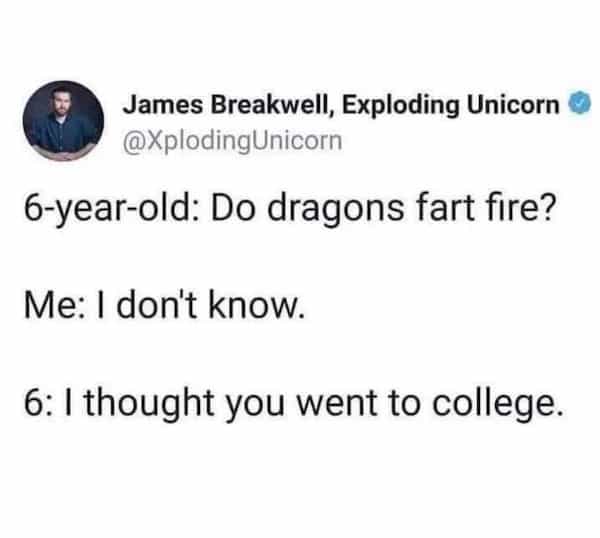Open the @XplodingUnicorn handle link

232,142
